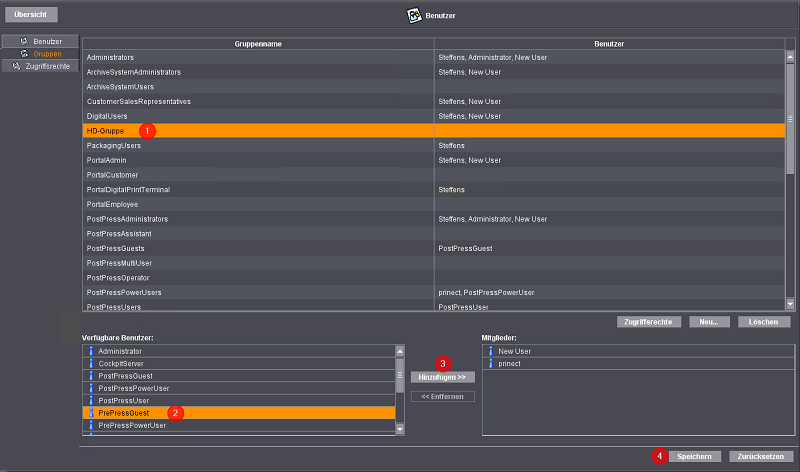Screen dimensions: 800x472
Task: Click the user icon beside New User
Action: 489,351
